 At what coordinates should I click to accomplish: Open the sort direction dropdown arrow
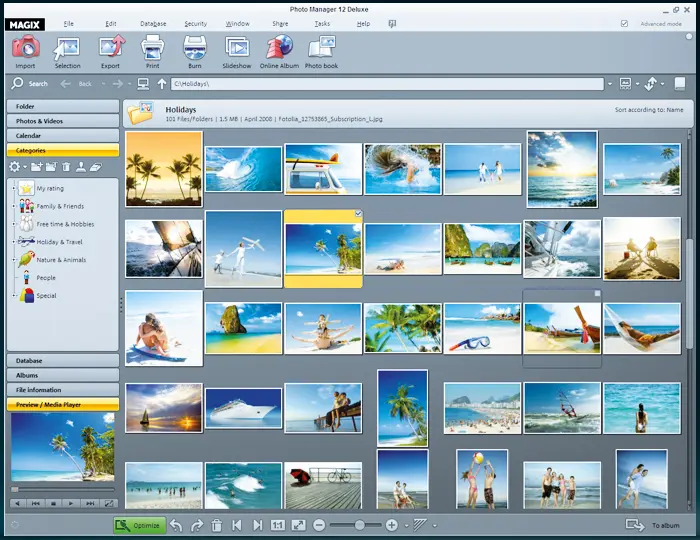(662, 83)
